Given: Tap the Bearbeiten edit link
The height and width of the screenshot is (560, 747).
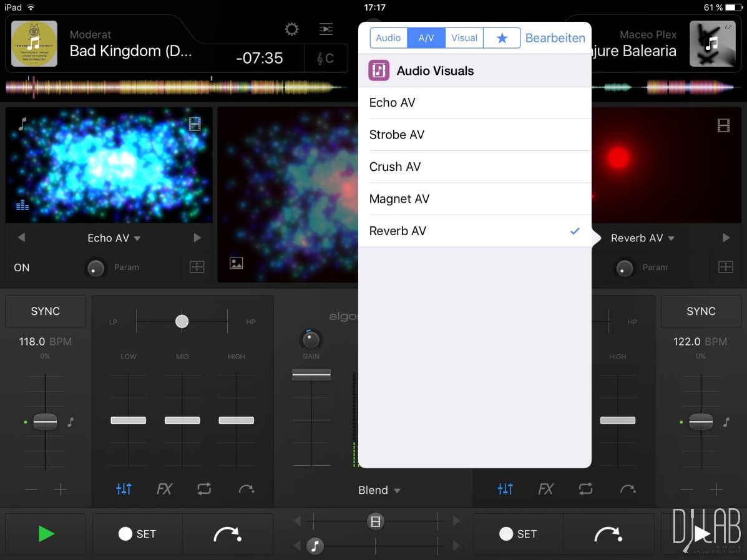Looking at the screenshot, I should (555, 38).
